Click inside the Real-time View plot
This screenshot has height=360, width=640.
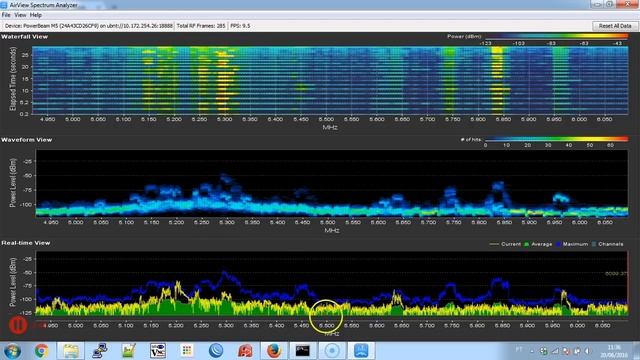pos(331,284)
